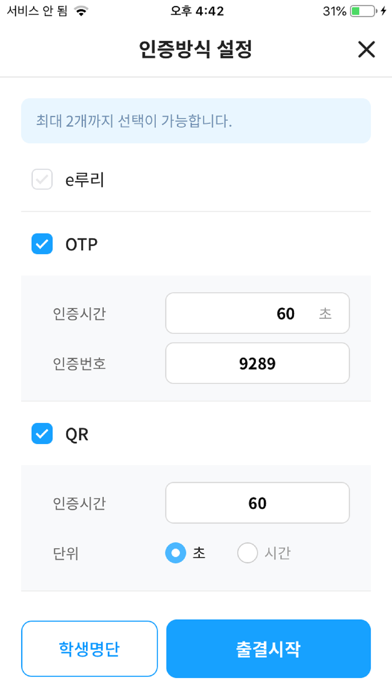Tap the e루리 label text

coord(85,180)
